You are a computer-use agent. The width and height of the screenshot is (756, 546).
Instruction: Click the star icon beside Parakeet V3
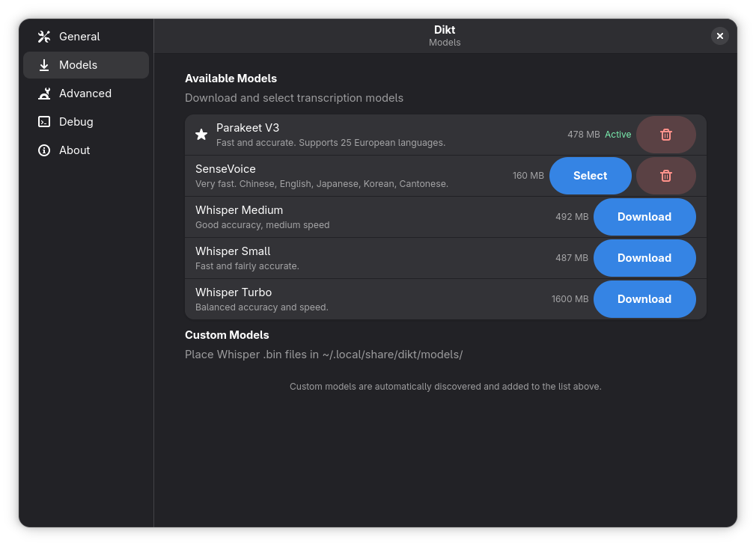pyautogui.click(x=201, y=135)
